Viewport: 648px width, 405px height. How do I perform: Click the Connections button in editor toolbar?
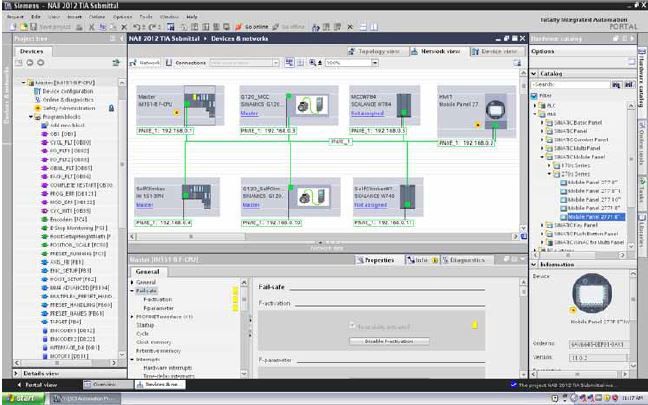186,63
